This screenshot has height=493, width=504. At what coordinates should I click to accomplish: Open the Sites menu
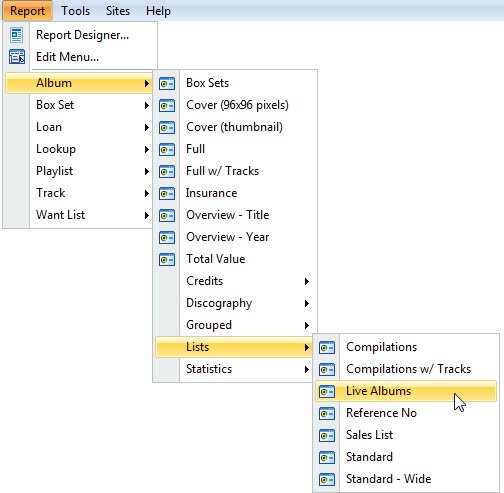118,11
